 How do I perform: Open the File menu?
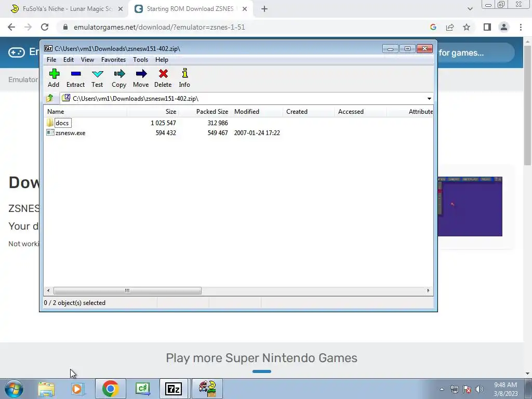[51, 60]
